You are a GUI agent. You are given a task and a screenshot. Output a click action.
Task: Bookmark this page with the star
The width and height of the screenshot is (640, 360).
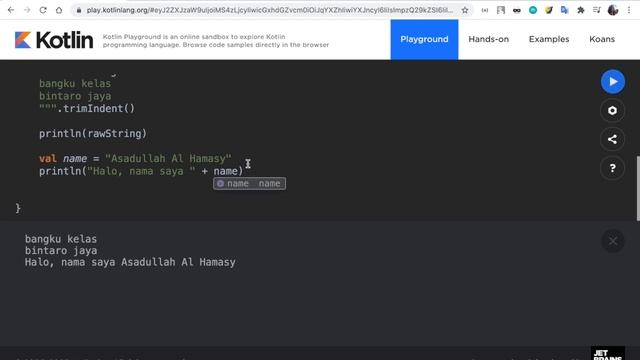[465, 10]
